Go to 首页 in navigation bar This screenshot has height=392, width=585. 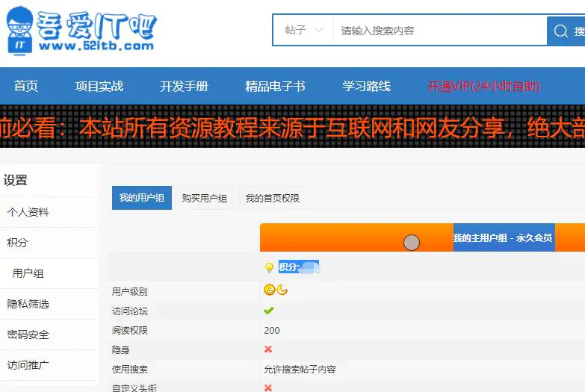click(26, 86)
